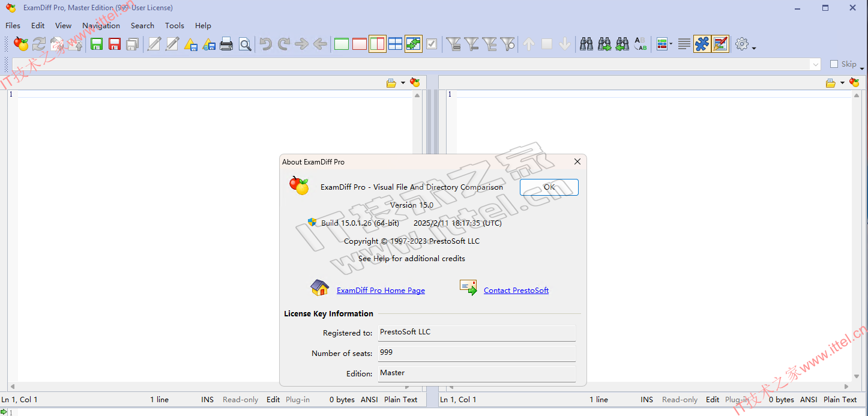This screenshot has height=416, width=868.
Task: Click right pane vertical scroll up arrow
Action: pos(857,95)
